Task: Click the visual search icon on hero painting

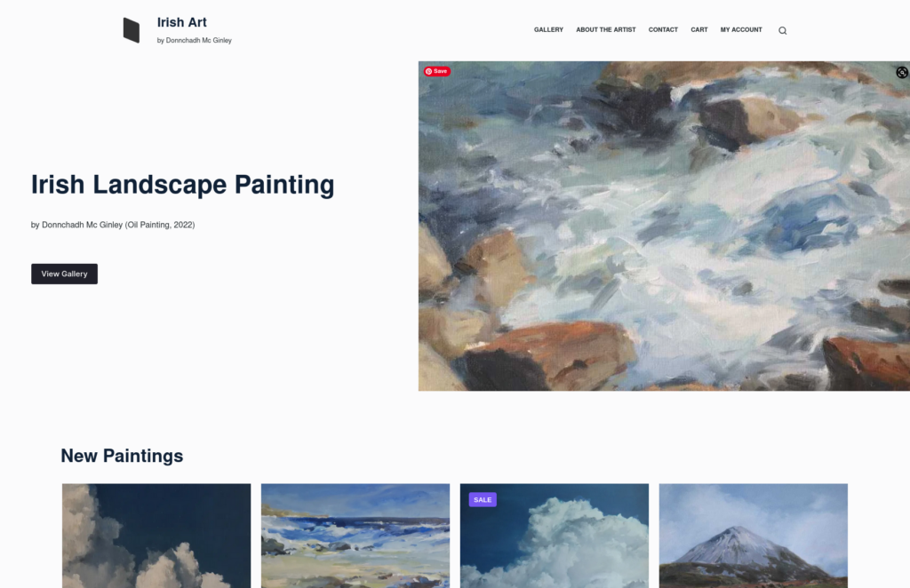Action: tap(902, 73)
